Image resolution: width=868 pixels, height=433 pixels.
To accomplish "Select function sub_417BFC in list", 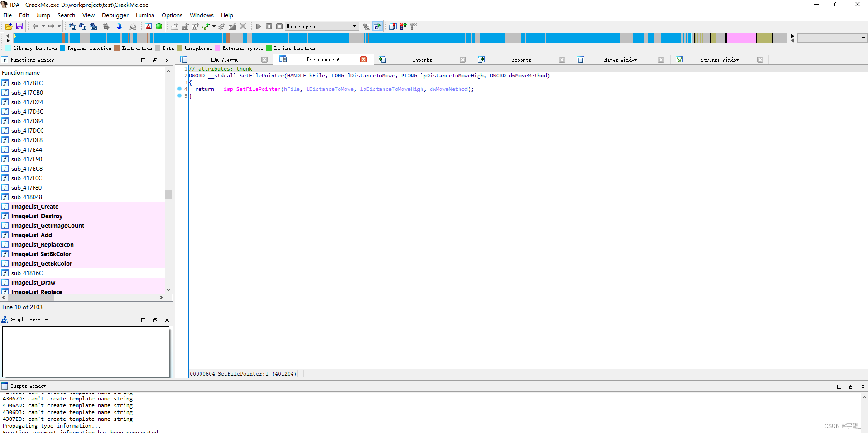I will coord(83,83).
